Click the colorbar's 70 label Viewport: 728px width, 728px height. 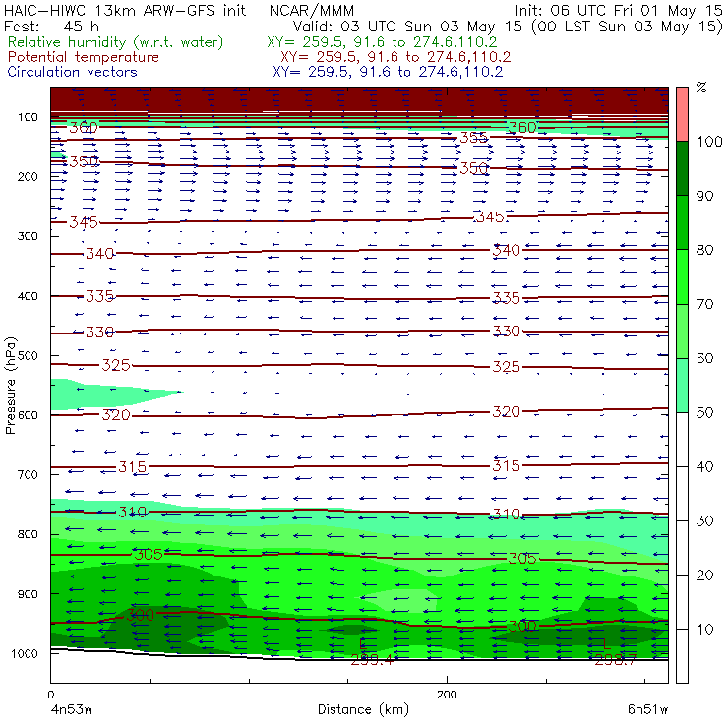pyautogui.click(x=704, y=304)
